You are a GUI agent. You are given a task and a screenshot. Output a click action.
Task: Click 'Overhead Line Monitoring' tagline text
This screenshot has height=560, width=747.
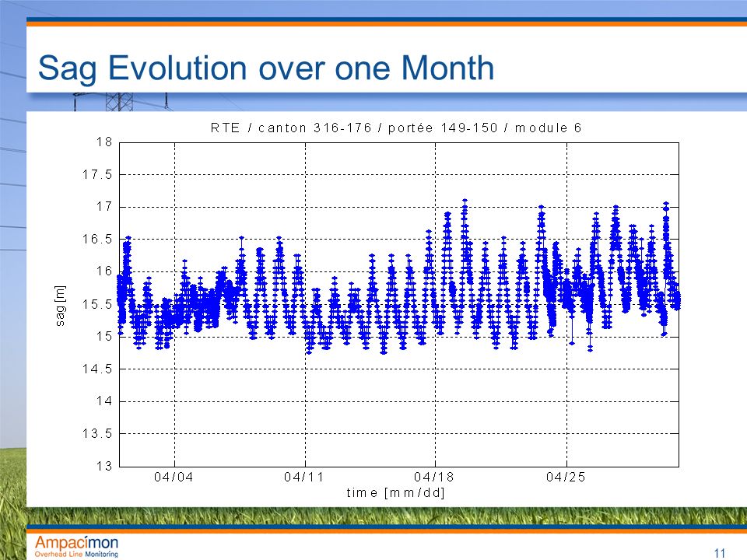tap(76, 554)
